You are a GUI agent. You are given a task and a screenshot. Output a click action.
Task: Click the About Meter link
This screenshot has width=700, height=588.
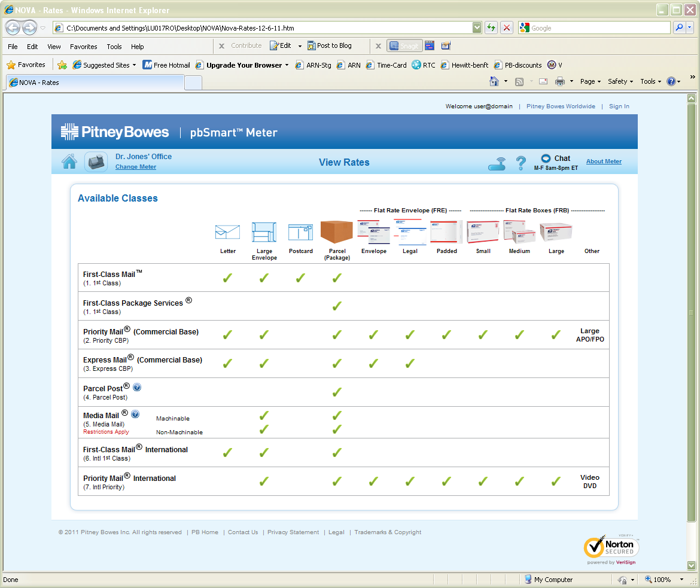(x=604, y=161)
